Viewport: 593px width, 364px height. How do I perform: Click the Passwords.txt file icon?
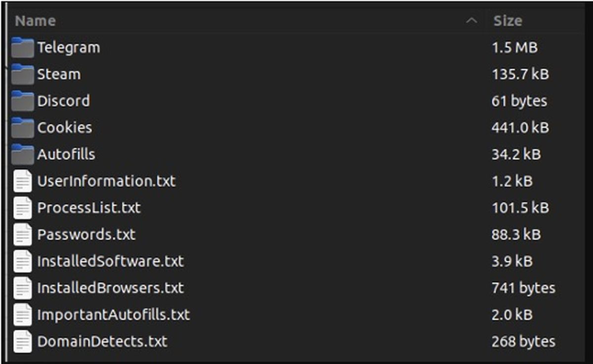pos(22,235)
